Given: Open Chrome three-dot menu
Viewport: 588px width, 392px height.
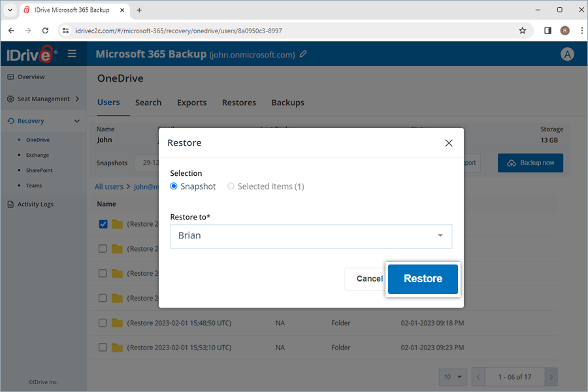Looking at the screenshot, I should click(x=581, y=31).
